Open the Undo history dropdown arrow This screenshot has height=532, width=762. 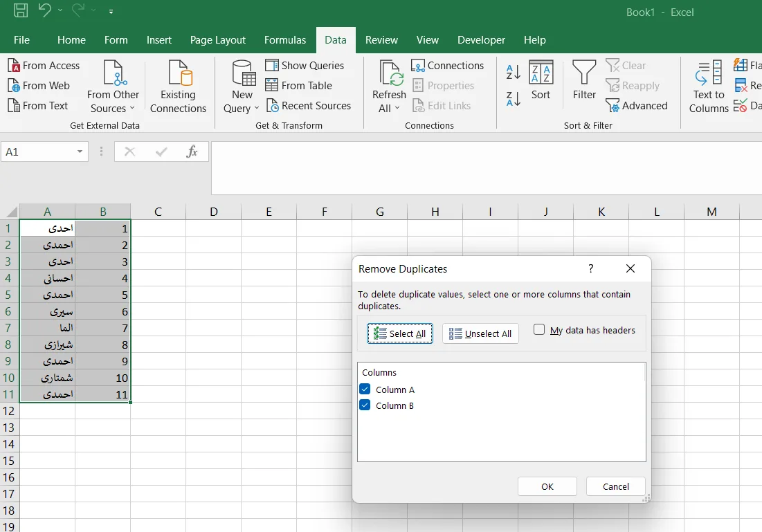(60, 10)
